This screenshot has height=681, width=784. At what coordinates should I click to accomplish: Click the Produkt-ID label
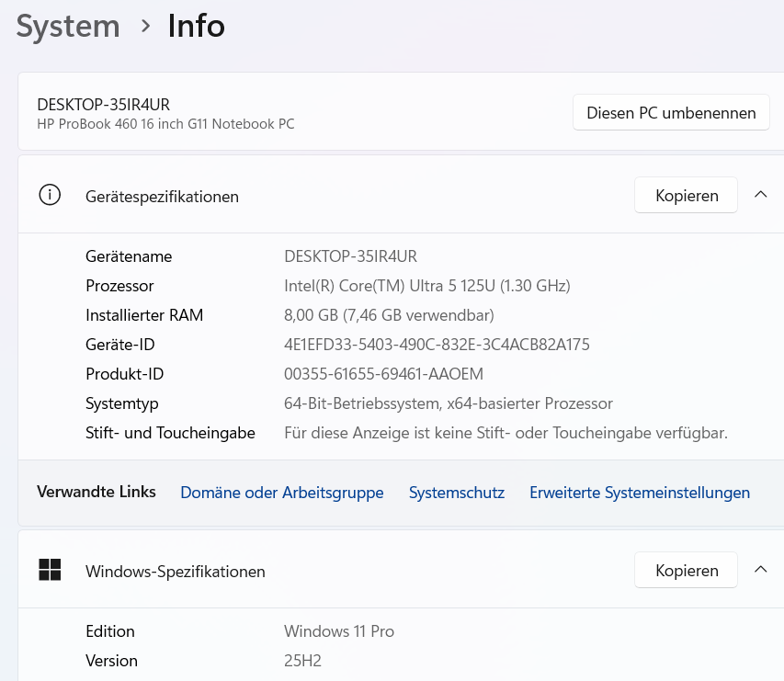point(124,374)
